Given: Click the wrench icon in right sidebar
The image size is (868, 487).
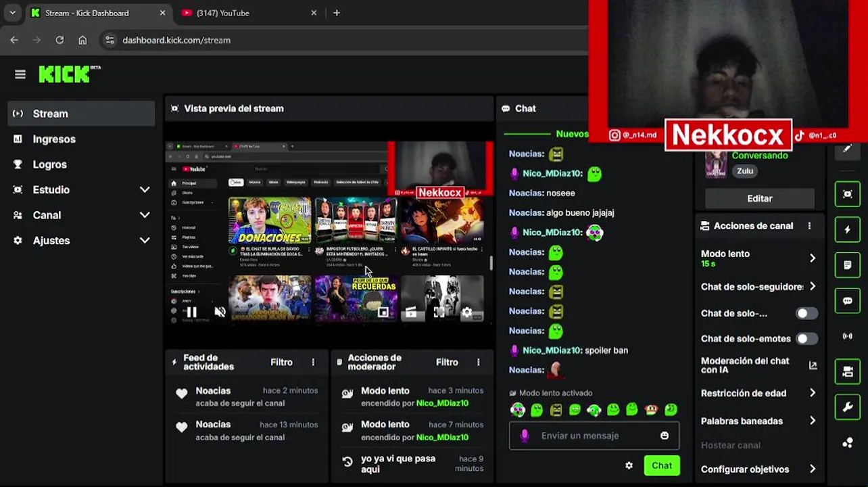Looking at the screenshot, I should tap(848, 407).
